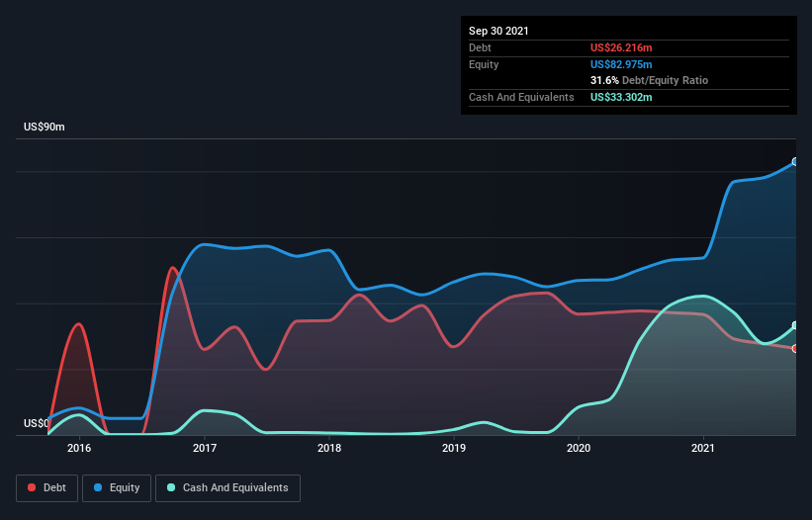Viewport: 812px width, 520px height.
Task: Click the 31.6% Debt/Equity Ratio text
Action: pyautogui.click(x=650, y=80)
